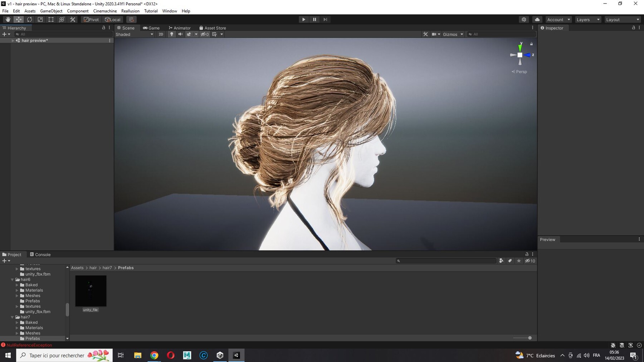Select the Rect transform tool
Viewport: 644px width, 362px height.
[x=51, y=19]
